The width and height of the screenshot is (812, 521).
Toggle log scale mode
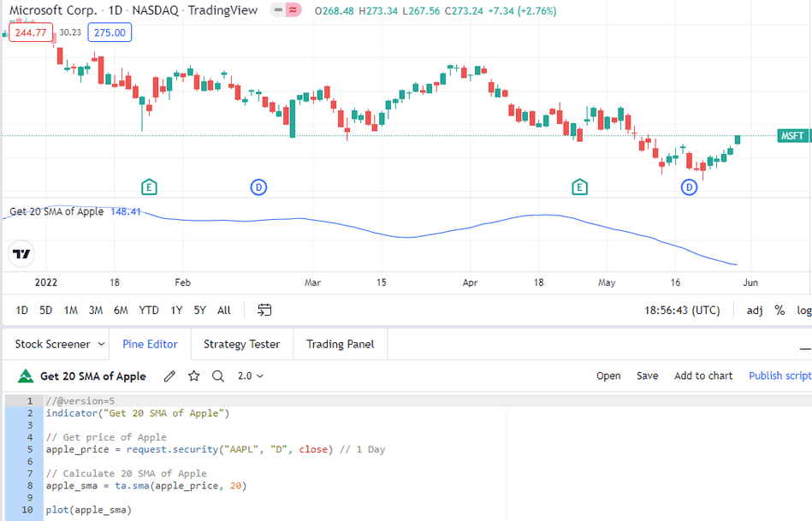[803, 311]
